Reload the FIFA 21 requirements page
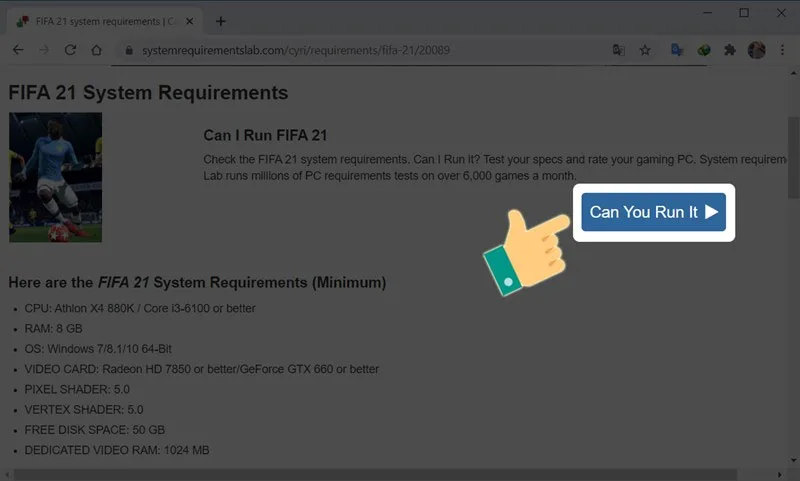This screenshot has height=481, width=800. point(70,50)
